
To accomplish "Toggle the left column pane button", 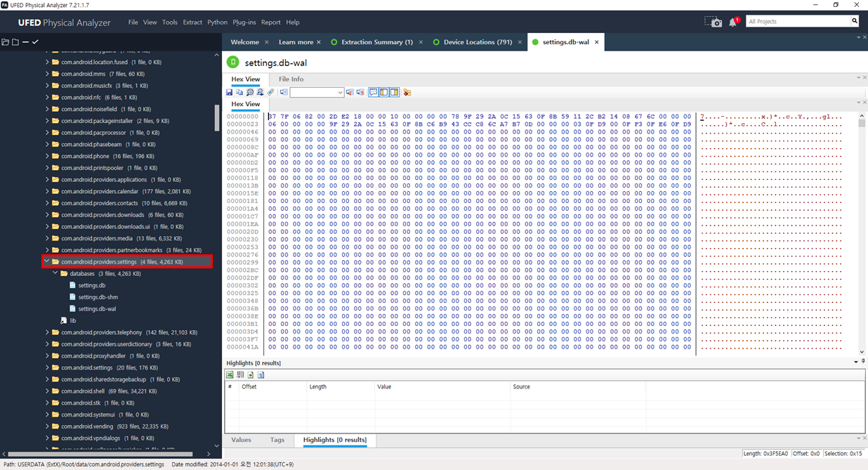I will [384, 93].
